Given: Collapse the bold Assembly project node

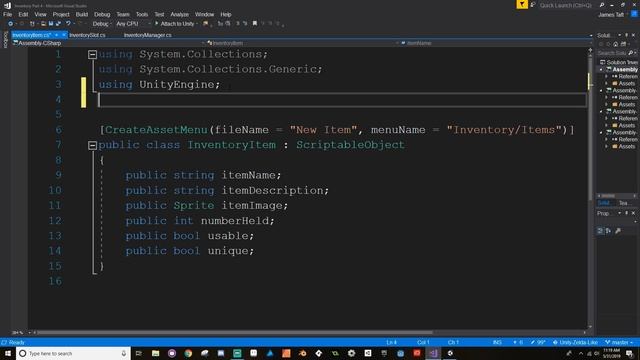Looking at the screenshot, I should (601, 70).
